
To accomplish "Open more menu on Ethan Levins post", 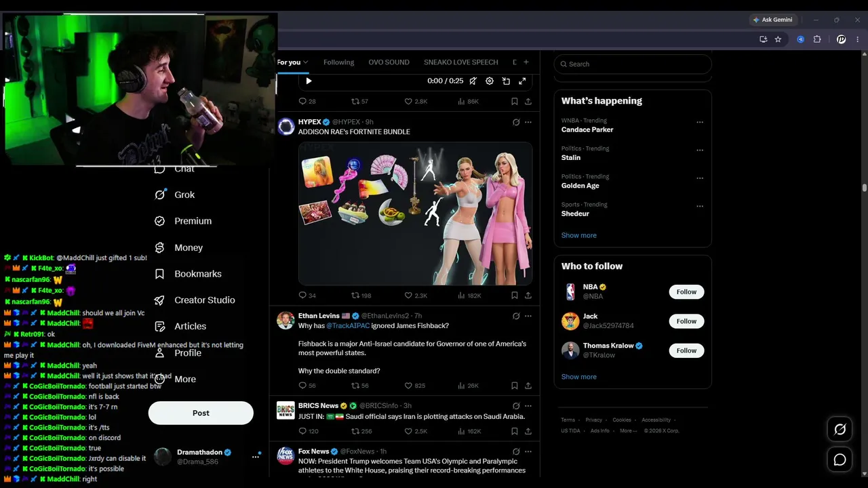I will [x=528, y=316].
